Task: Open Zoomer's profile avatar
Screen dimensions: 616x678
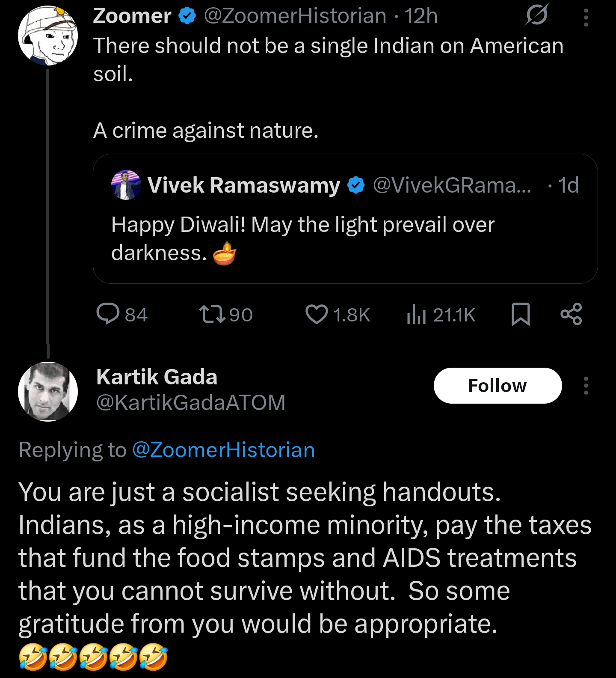Action: coord(48,36)
